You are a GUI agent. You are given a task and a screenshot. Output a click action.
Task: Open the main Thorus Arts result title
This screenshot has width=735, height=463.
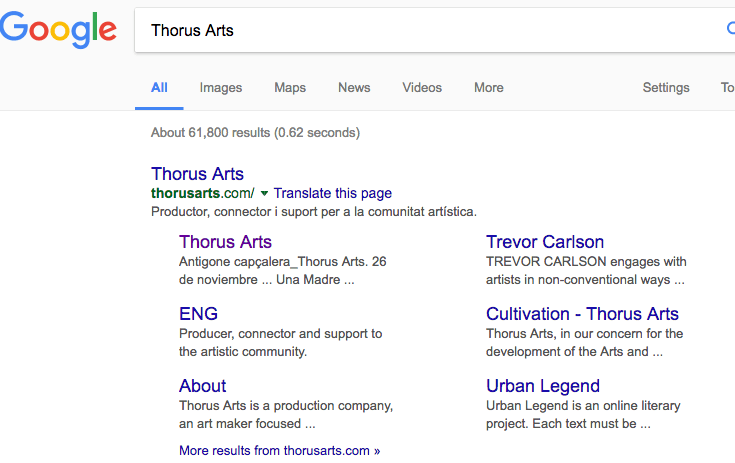click(197, 174)
